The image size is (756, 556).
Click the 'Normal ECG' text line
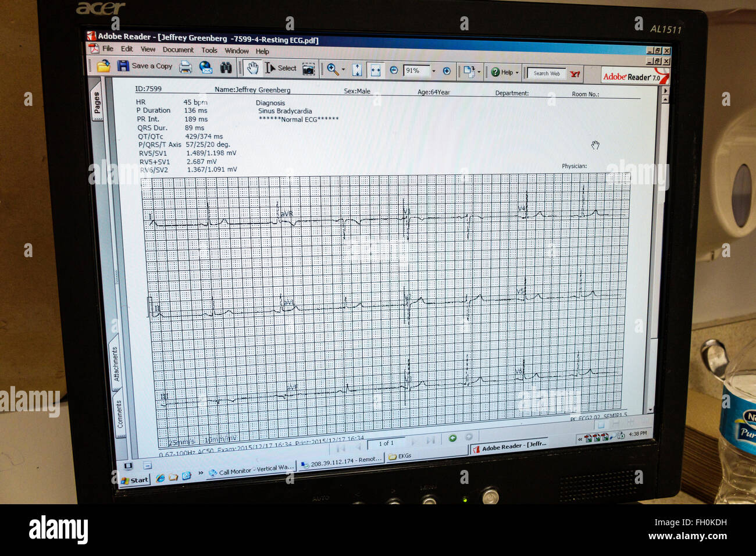tap(298, 120)
